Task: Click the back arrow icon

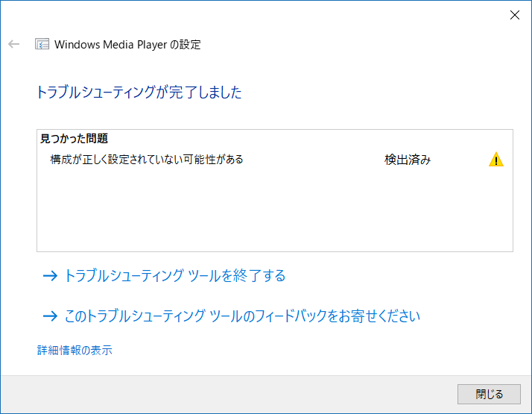Action: coord(14,44)
